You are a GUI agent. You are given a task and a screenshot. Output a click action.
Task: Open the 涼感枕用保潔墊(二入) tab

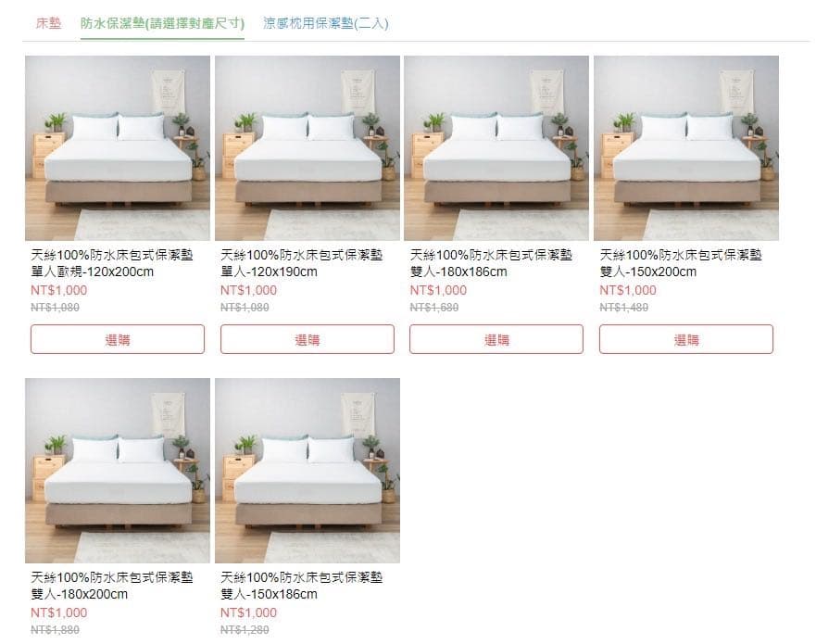pyautogui.click(x=325, y=23)
